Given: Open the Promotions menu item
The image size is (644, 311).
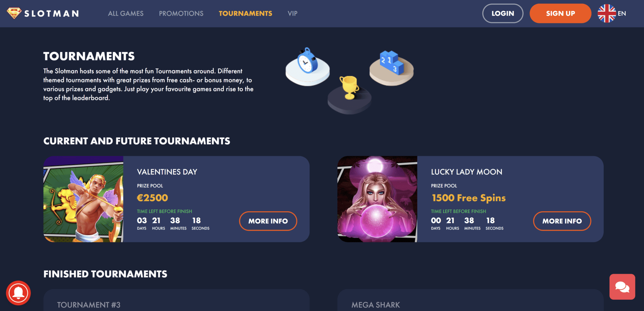Looking at the screenshot, I should (x=181, y=13).
